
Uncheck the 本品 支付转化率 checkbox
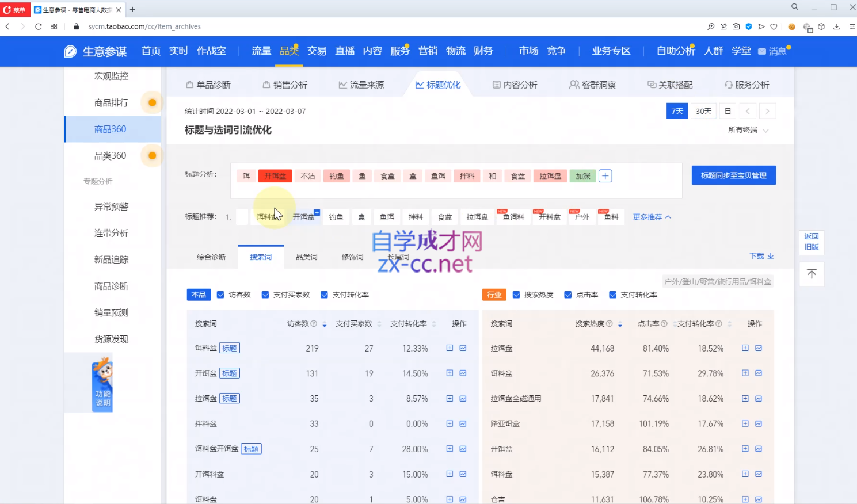point(324,295)
